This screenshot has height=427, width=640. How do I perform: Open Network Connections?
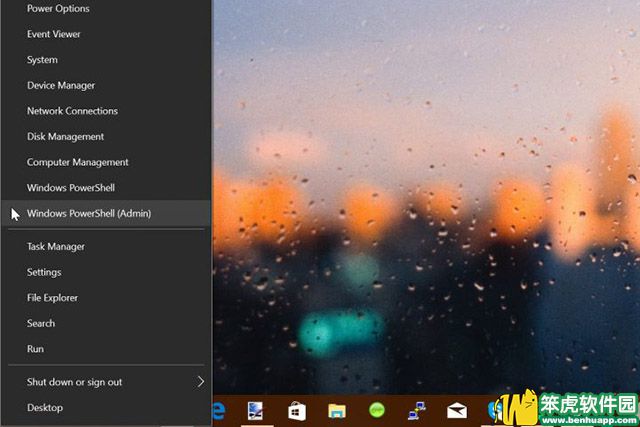[x=106, y=111]
